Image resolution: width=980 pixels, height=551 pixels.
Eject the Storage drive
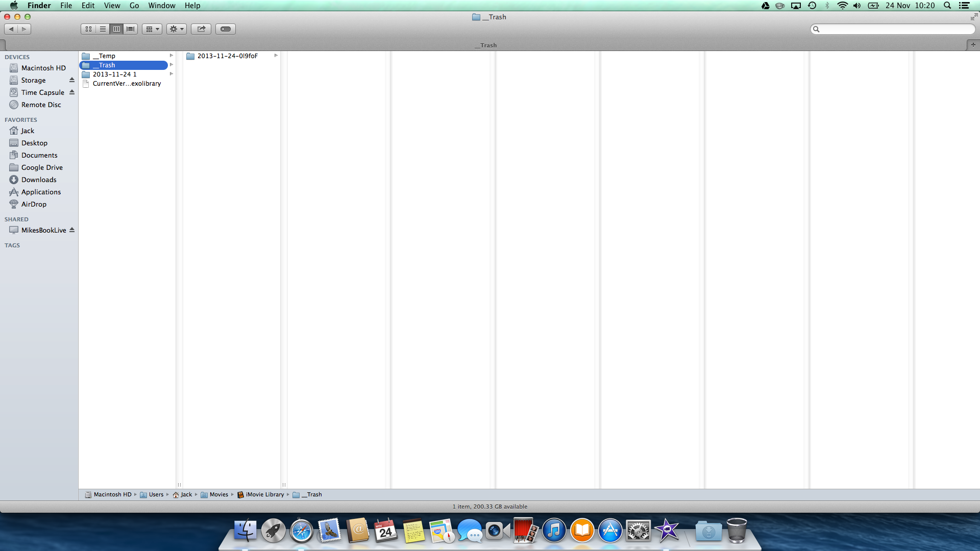pyautogui.click(x=72, y=80)
